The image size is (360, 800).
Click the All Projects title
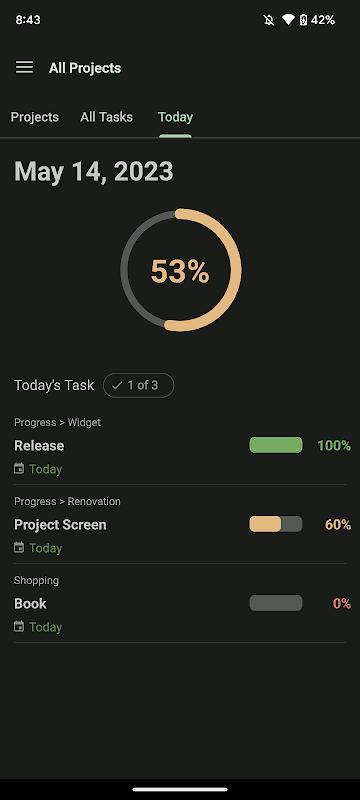click(85, 68)
